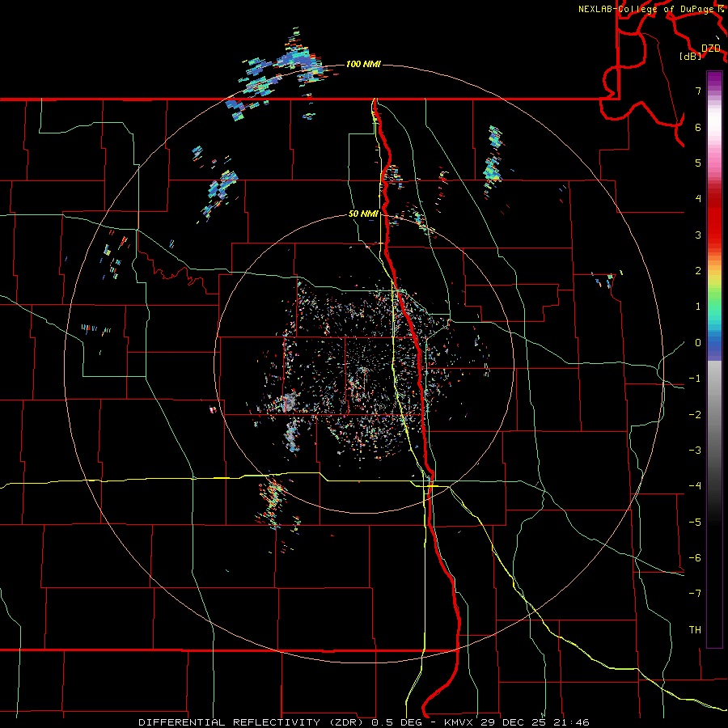Screen dimensions: 728x728
Task: Click the "7" value on the color scale
Action: tap(698, 91)
